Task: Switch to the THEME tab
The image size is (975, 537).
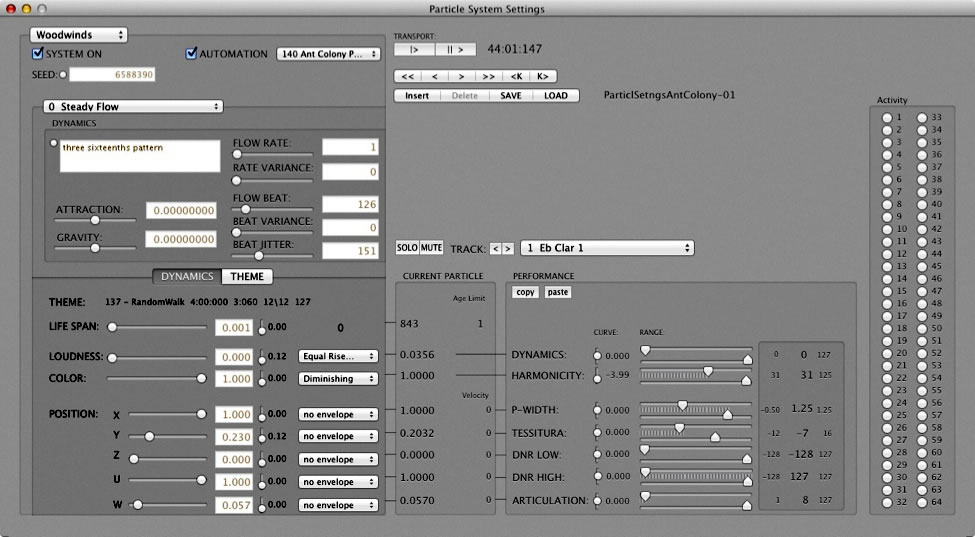Action: (247, 277)
